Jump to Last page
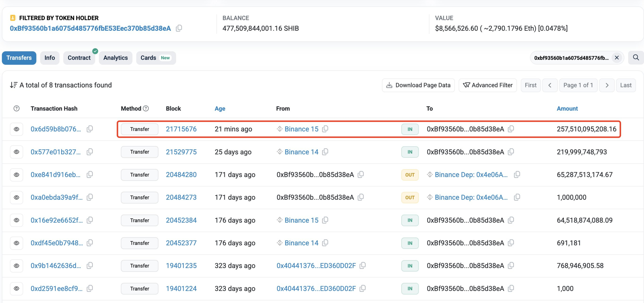The width and height of the screenshot is (644, 303). [x=626, y=85]
